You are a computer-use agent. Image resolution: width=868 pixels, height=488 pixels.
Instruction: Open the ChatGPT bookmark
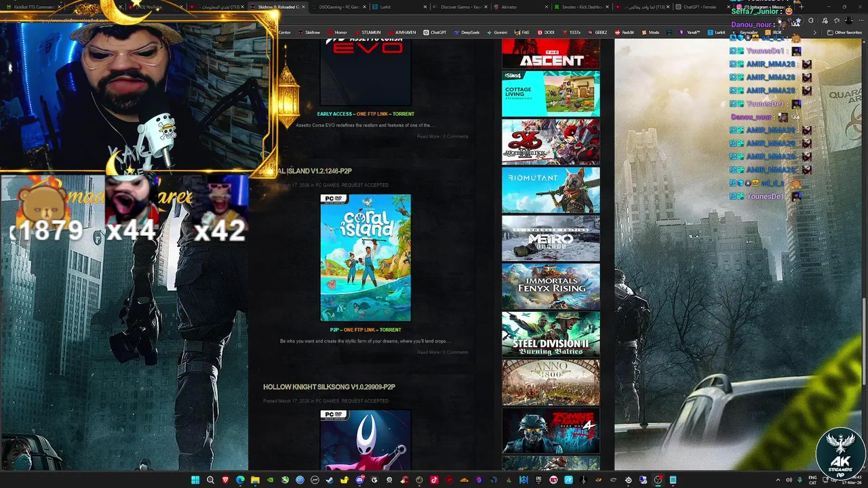point(435,33)
